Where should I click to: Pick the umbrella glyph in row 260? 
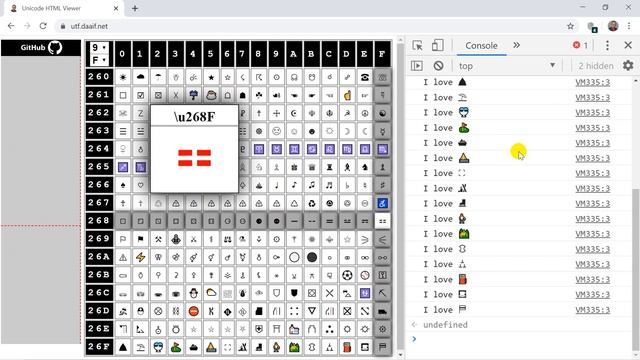158,77
